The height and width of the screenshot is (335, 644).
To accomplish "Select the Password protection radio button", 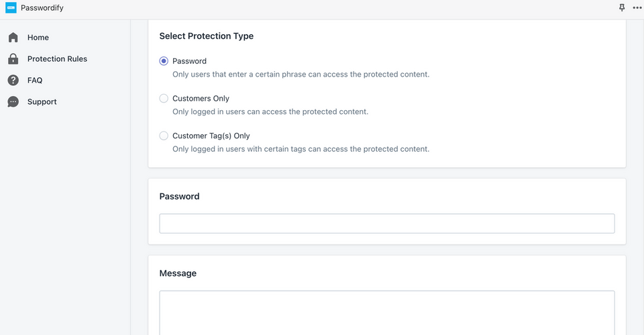I will click(164, 61).
